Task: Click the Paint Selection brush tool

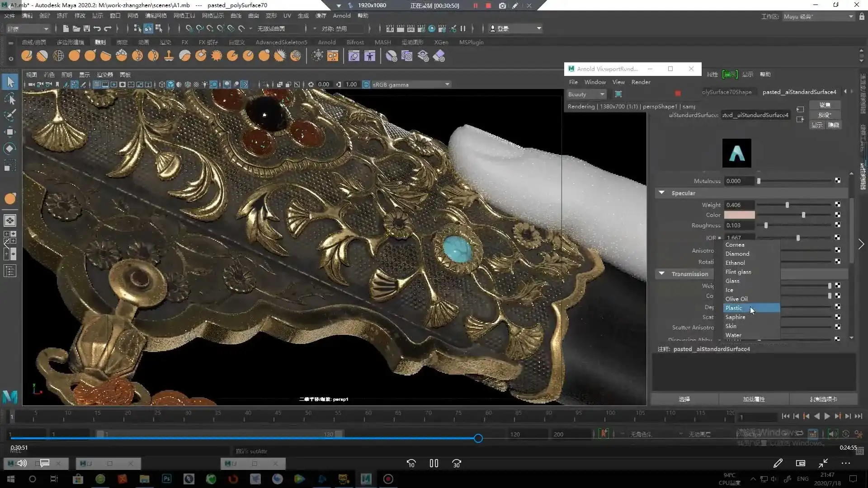Action: (x=10, y=115)
